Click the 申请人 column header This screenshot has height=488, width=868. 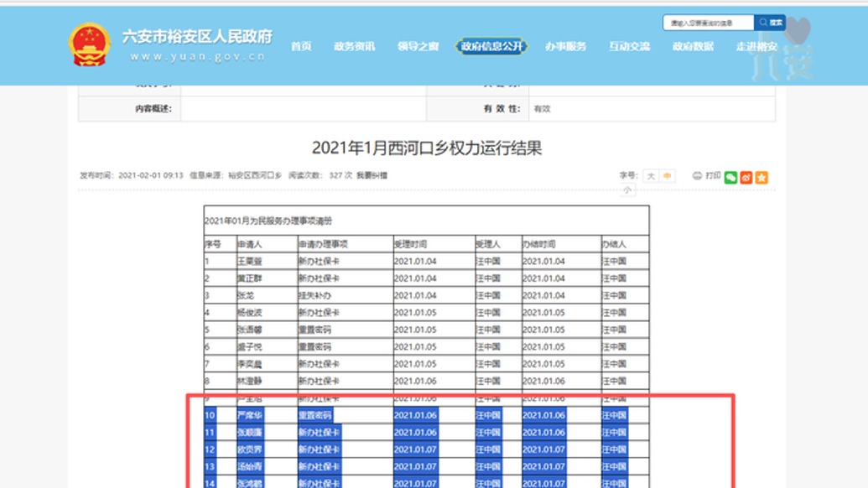coord(250,244)
